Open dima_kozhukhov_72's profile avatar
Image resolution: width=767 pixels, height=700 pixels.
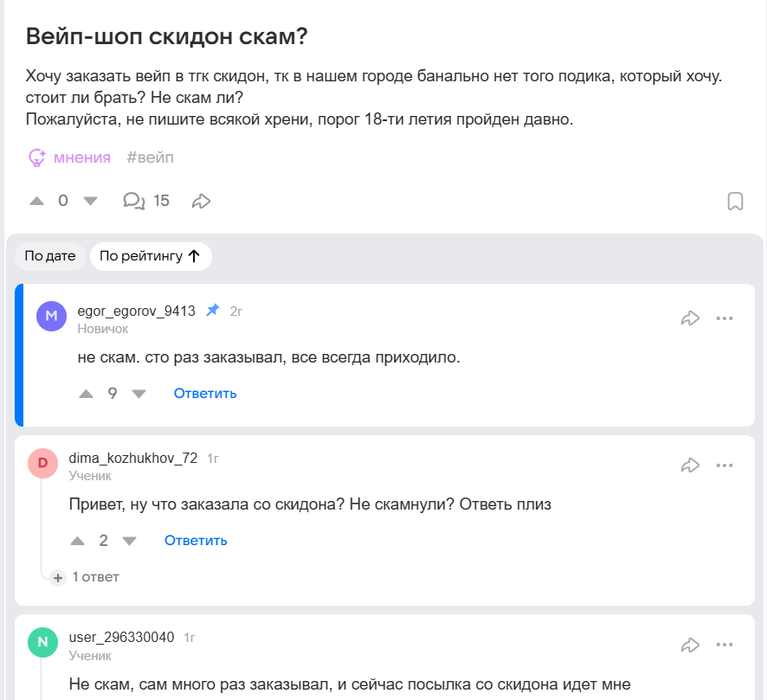point(42,464)
